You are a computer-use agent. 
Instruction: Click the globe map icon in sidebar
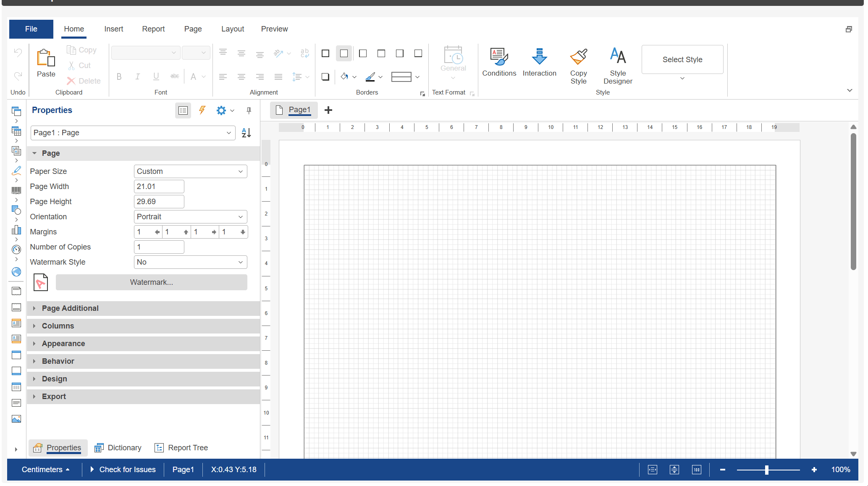[16, 272]
